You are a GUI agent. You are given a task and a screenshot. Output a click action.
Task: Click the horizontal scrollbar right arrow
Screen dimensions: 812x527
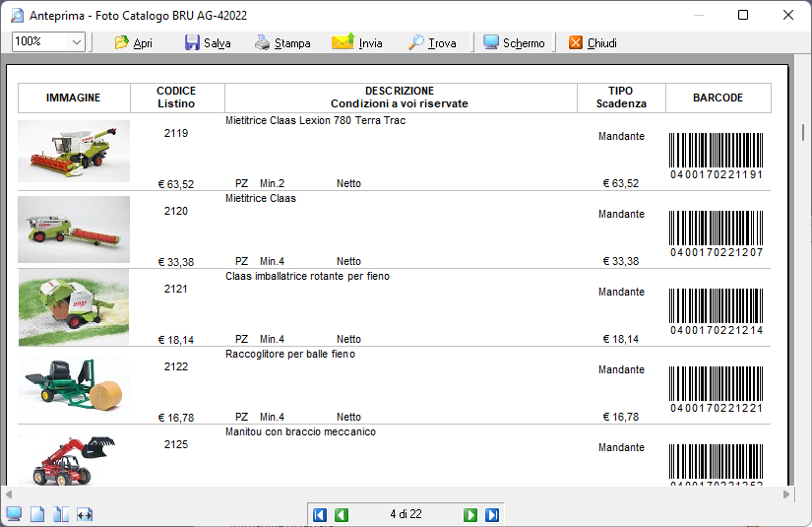click(786, 494)
